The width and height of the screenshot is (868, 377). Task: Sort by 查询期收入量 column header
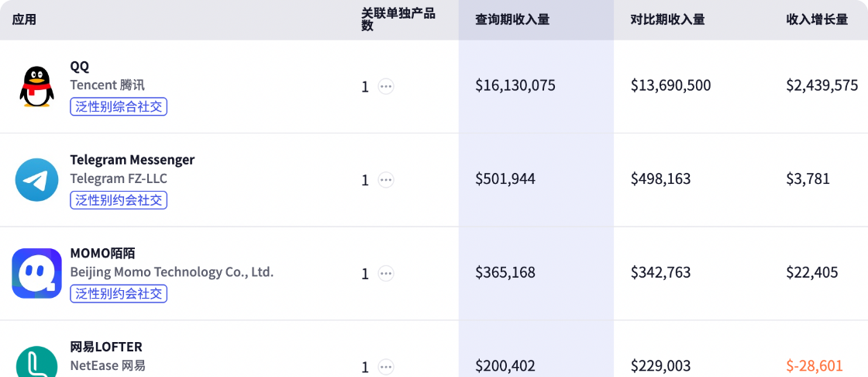click(512, 19)
